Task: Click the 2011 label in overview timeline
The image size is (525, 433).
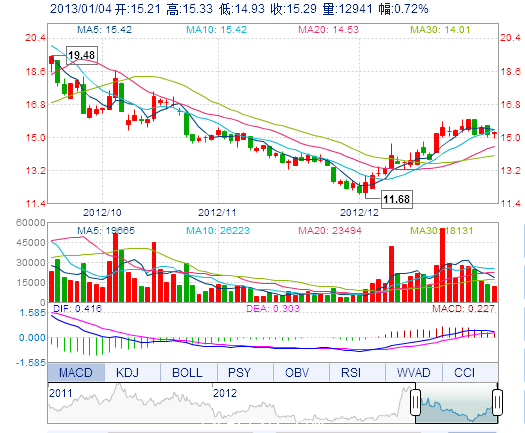Action: (61, 393)
